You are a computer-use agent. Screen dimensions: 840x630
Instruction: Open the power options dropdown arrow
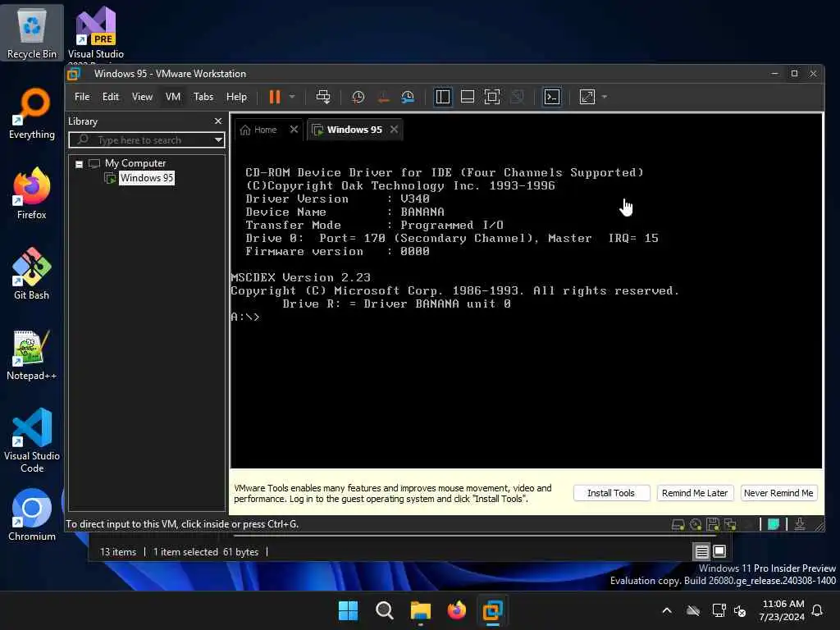pyautogui.click(x=292, y=97)
